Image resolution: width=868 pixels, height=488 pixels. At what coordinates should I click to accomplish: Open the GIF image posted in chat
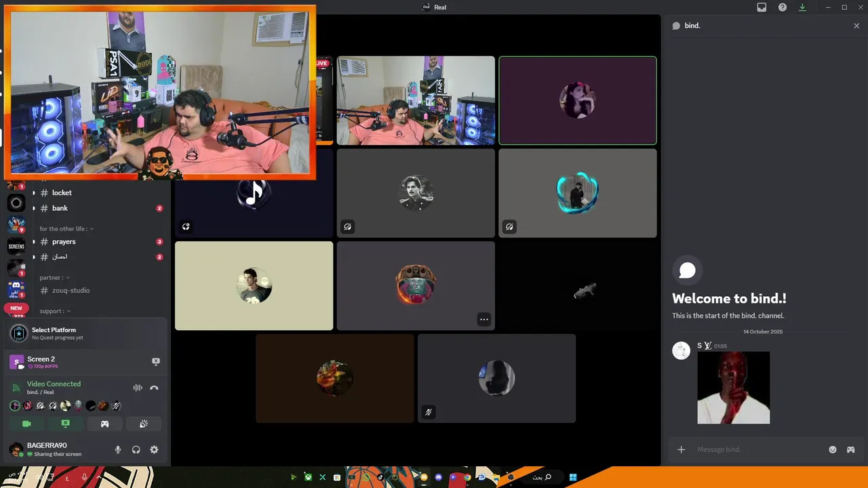point(733,388)
